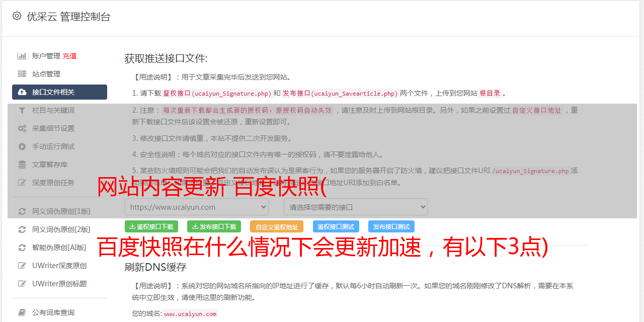Click the 鉴权接口(ucaiyun_Signature.php) code text
The image size is (644, 322).
pyautogui.click(x=217, y=93)
